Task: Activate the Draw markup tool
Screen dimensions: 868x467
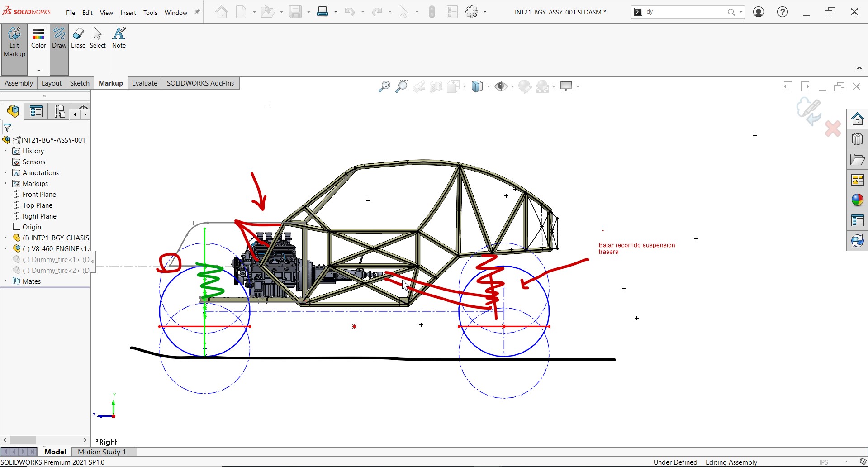Action: 59,49
